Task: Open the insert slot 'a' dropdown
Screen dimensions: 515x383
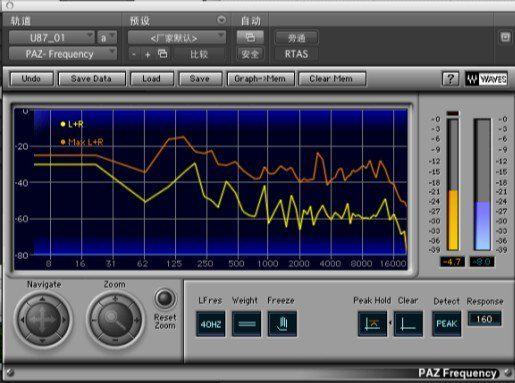Action: [107, 38]
